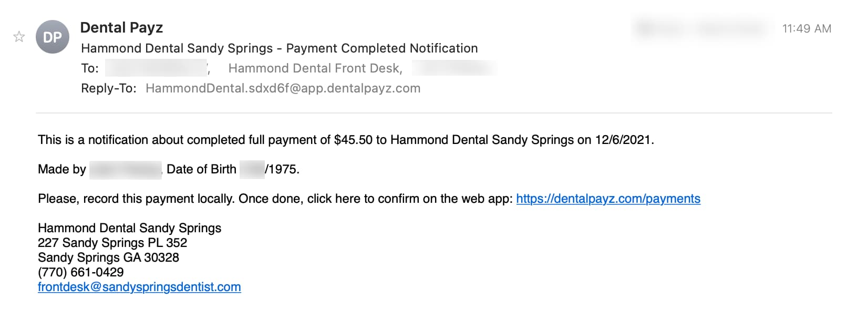Click the frontdesk@sandyspringsdentist.com email link
Screen dimensions: 868x330
(139, 287)
